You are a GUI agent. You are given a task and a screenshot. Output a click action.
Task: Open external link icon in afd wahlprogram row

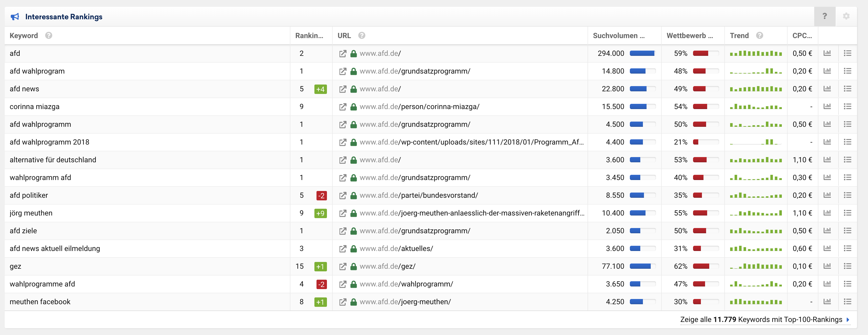tap(343, 71)
